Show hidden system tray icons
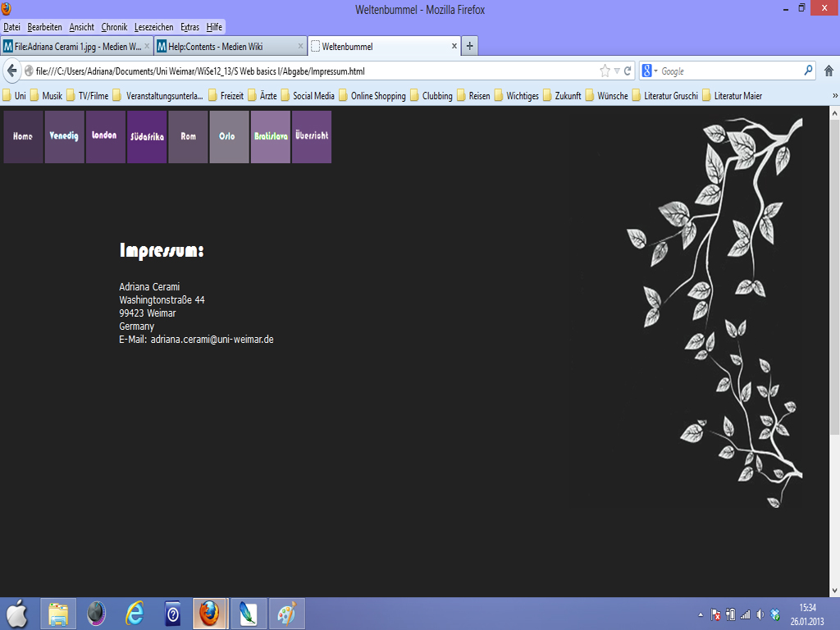This screenshot has height=630, width=840. coord(701,614)
